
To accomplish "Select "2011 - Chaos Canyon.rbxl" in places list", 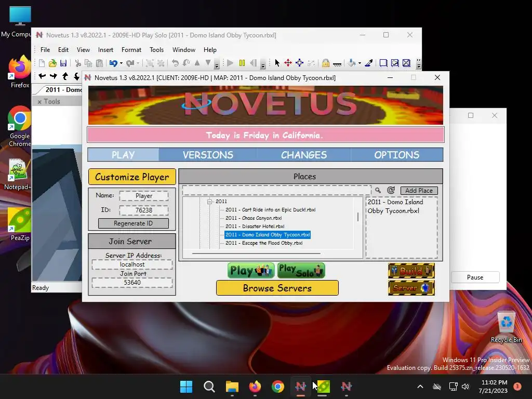I will (x=254, y=218).
